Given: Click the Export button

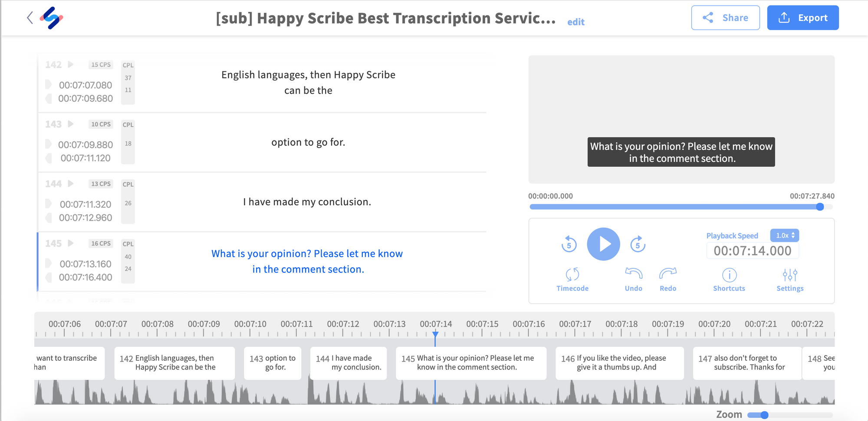Looking at the screenshot, I should click(803, 18).
